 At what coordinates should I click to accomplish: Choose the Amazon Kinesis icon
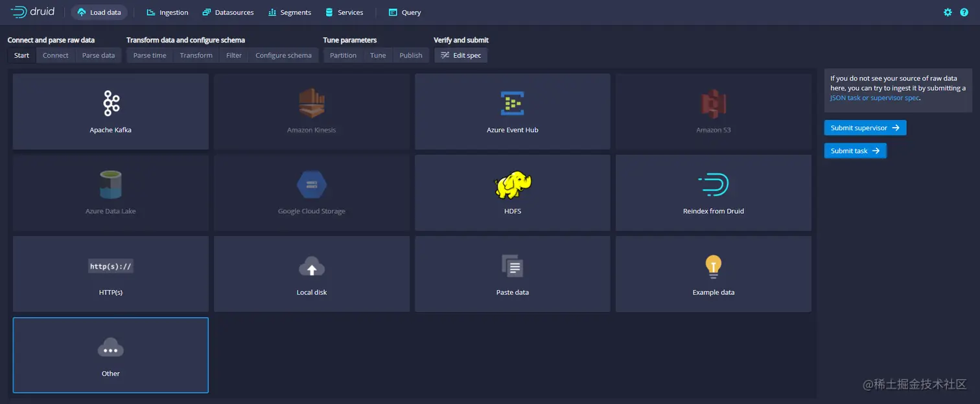click(312, 103)
